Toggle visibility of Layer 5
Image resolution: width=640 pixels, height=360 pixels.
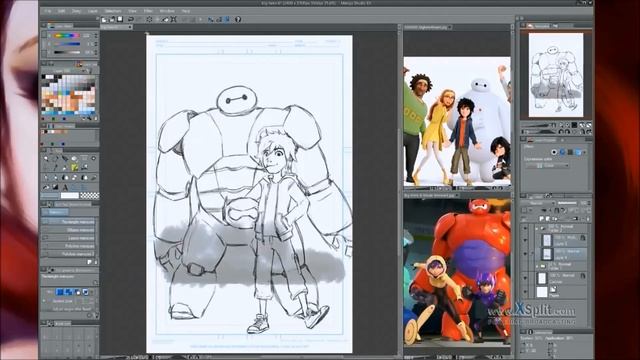(525, 240)
